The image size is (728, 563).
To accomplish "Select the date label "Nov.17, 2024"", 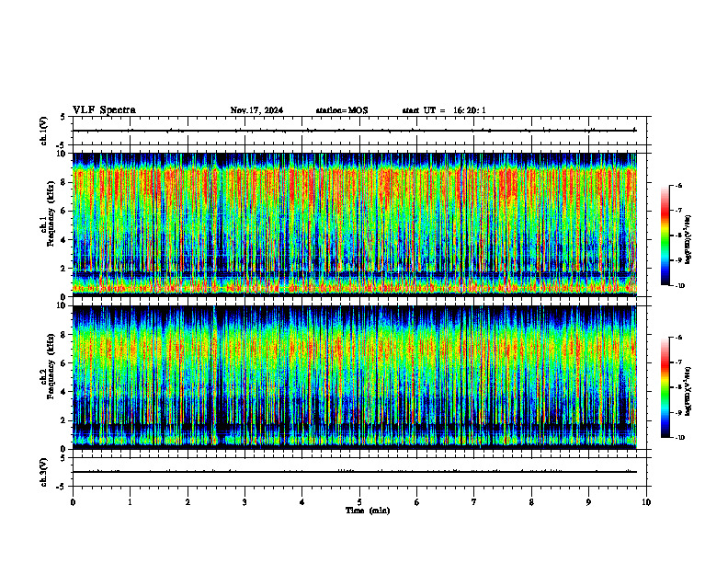I will pos(256,110).
